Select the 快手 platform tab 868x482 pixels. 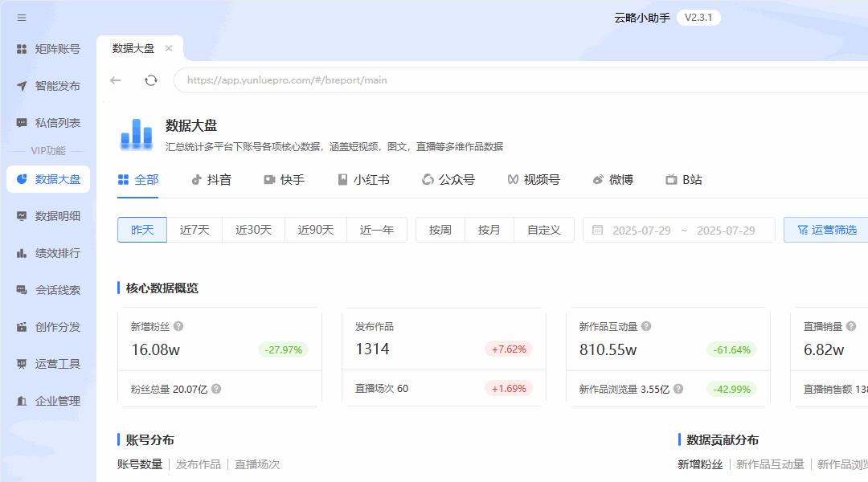pyautogui.click(x=284, y=180)
